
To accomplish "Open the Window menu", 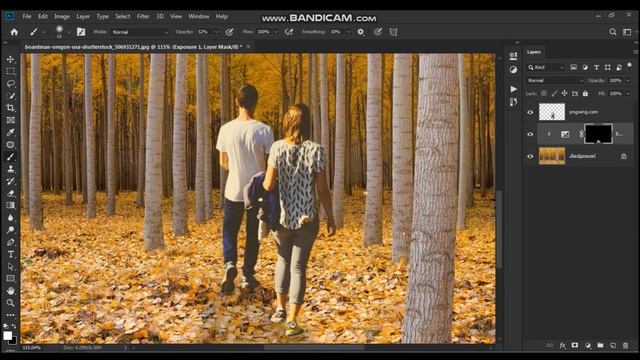I will pyautogui.click(x=199, y=16).
